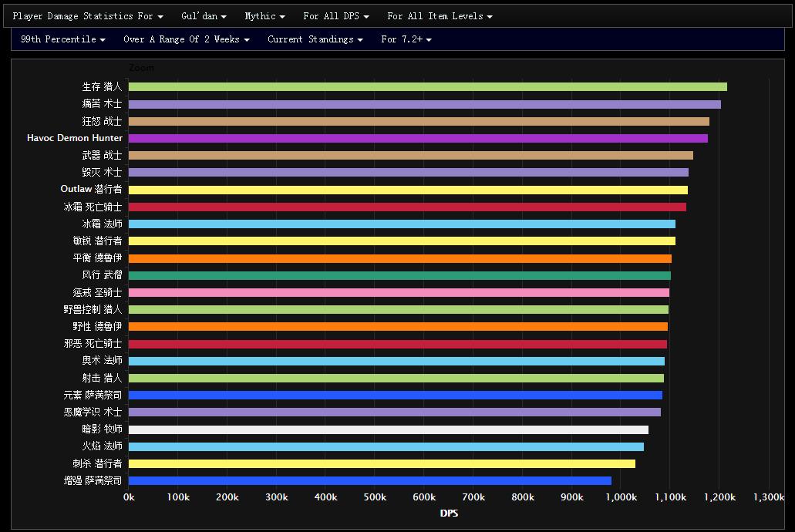
Task: Open the 99th Percentile dropdown
Action: (x=62, y=39)
